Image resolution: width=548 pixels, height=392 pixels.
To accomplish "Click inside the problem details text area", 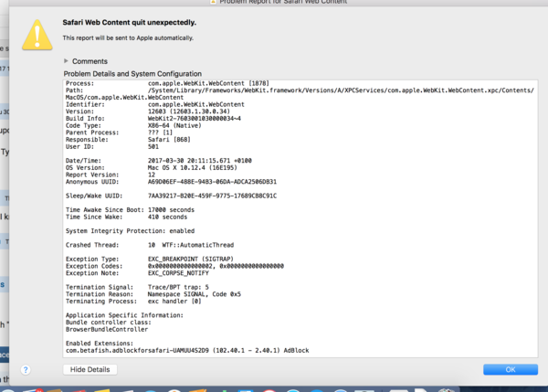I will tap(300, 218).
